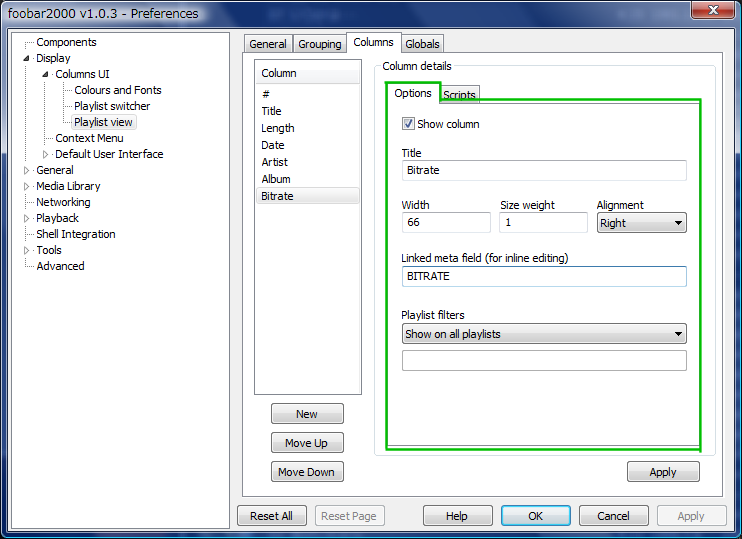Viewport: 742px width, 539px height.
Task: Select the Length column entry
Action: (308, 128)
